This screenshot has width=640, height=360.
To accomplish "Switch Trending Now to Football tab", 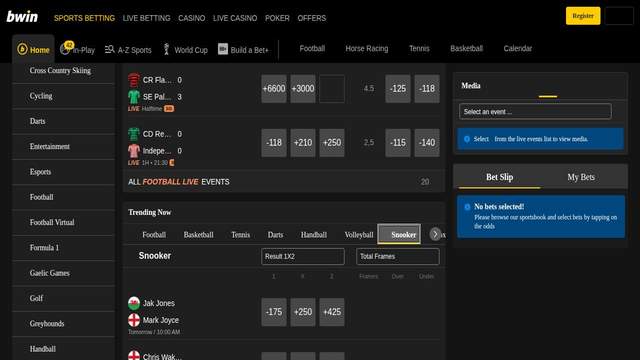I will point(154,235).
